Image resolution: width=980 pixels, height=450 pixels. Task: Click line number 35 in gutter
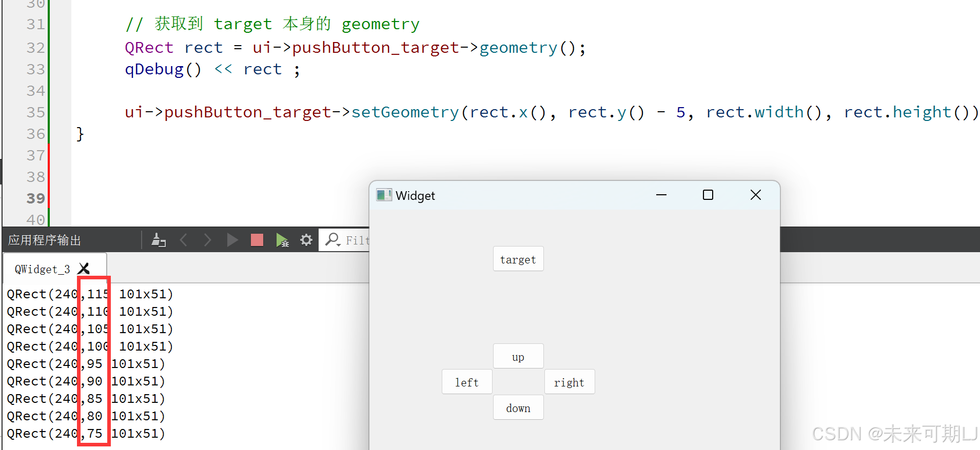click(x=36, y=112)
